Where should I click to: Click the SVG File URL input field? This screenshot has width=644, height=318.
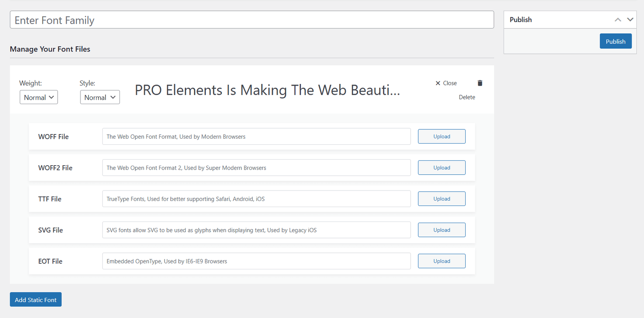pos(256,230)
